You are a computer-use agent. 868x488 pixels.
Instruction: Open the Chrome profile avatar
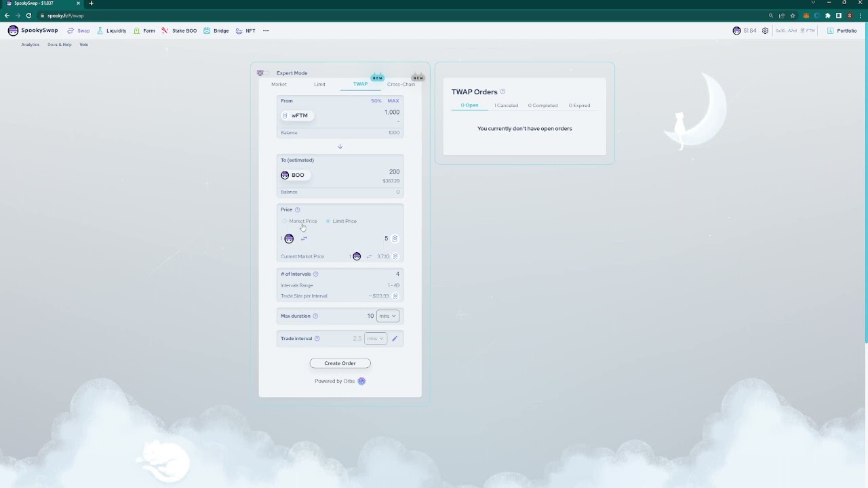(850, 16)
